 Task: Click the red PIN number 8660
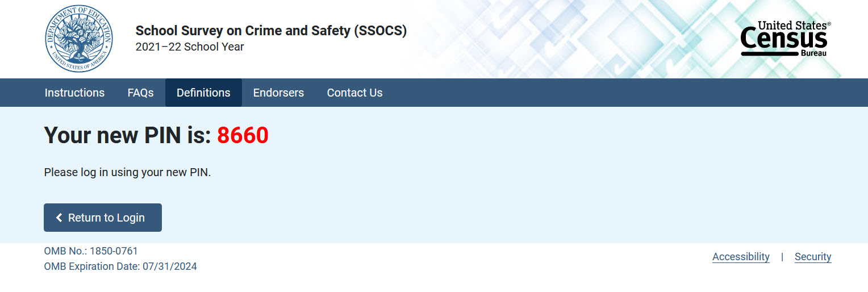click(243, 136)
